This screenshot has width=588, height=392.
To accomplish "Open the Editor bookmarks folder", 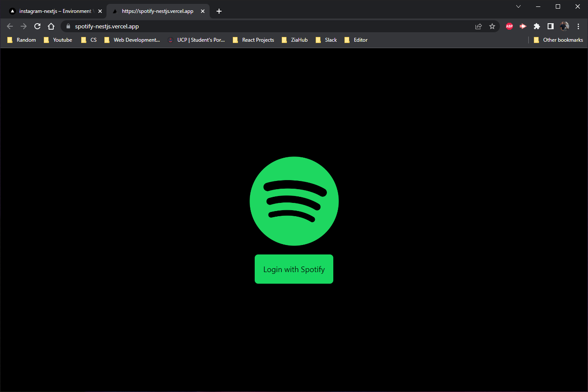I will coord(356,40).
